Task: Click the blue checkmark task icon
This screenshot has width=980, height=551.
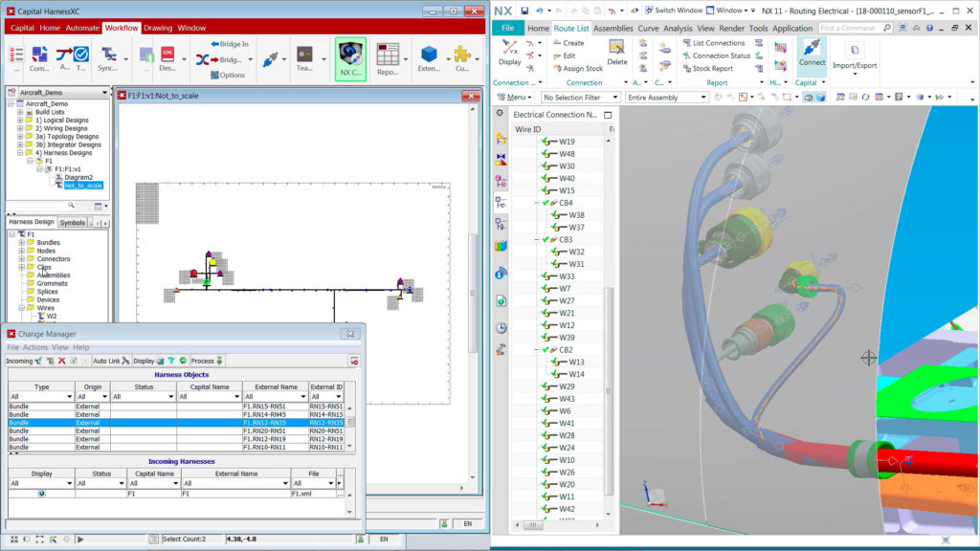Action: tap(81, 55)
